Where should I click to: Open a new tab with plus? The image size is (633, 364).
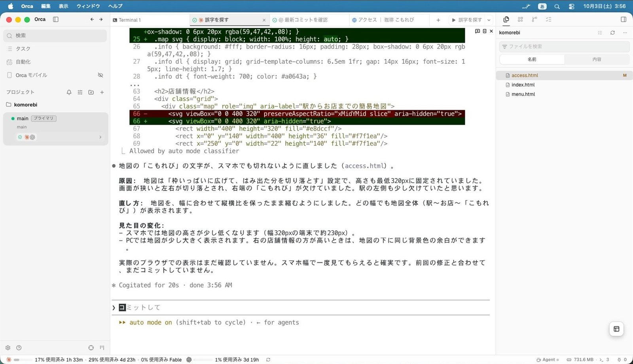point(438,20)
